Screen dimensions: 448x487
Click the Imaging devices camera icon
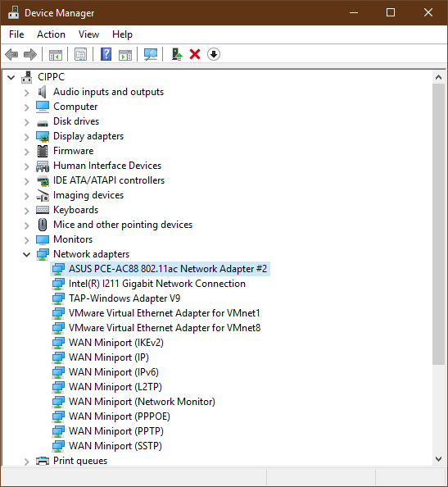point(43,195)
